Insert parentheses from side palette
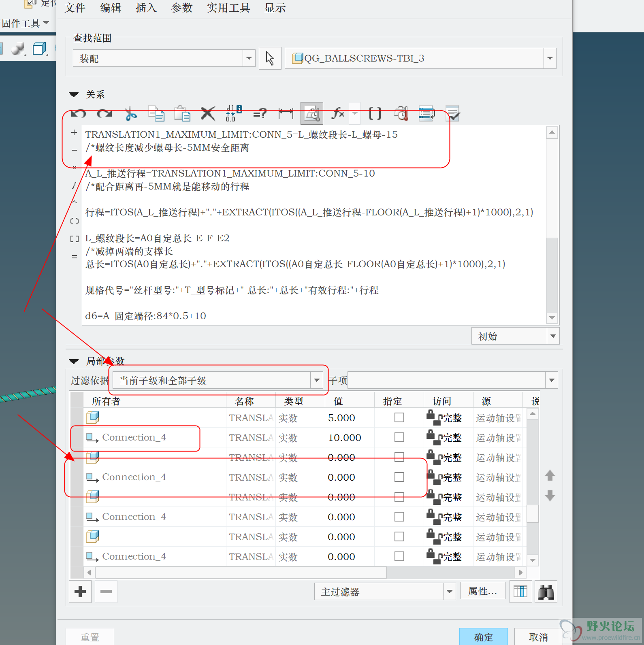This screenshot has height=645, width=644. pyautogui.click(x=75, y=221)
